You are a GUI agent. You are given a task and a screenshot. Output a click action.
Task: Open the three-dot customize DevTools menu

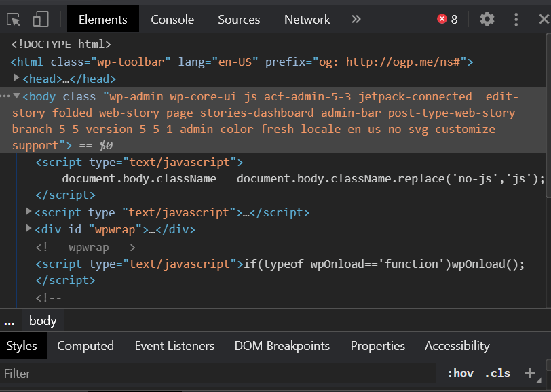click(x=516, y=19)
